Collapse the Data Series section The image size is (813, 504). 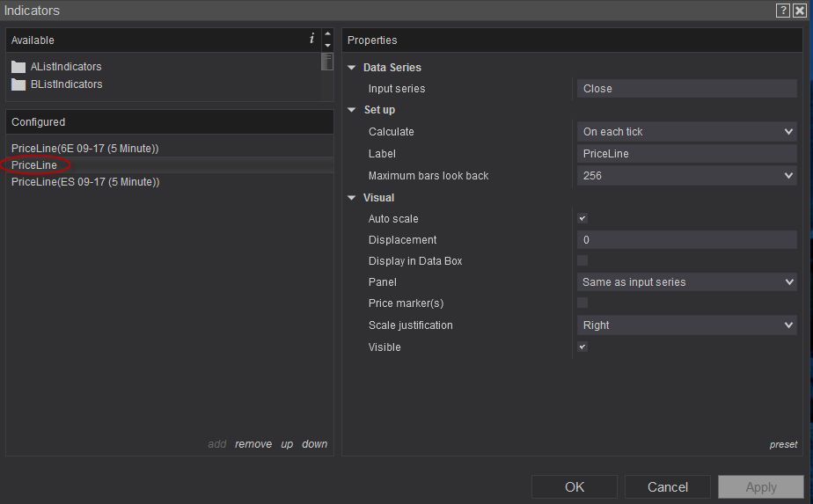(353, 68)
